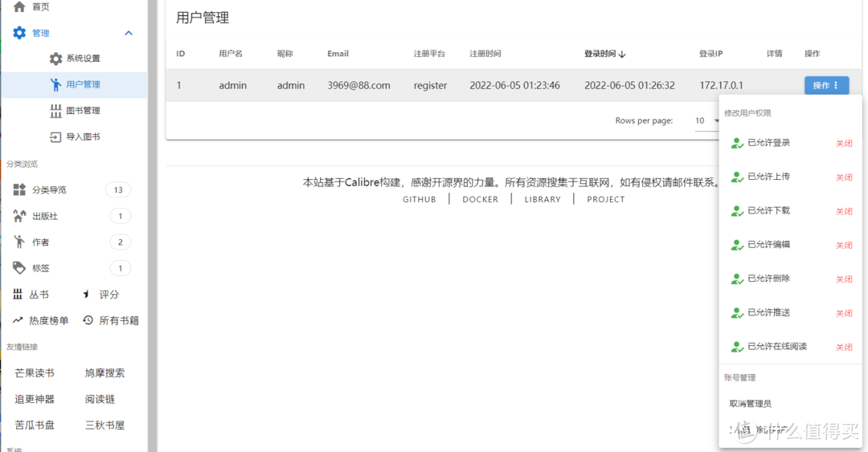The image size is (868, 452).
Task: Click the home icon in sidebar
Action: (19, 6)
